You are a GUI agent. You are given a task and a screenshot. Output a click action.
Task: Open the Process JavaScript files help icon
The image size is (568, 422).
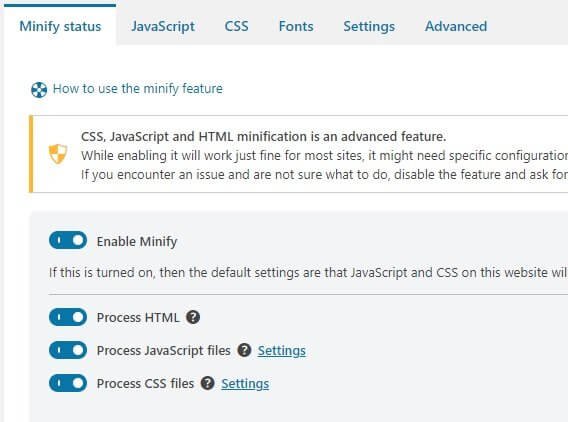tap(245, 350)
